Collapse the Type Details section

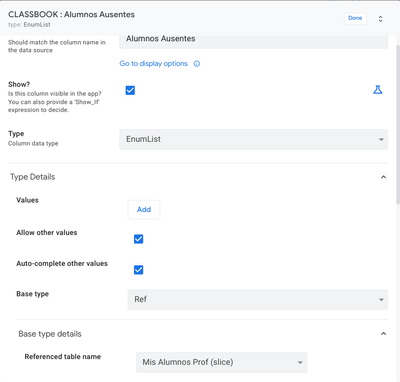(383, 177)
